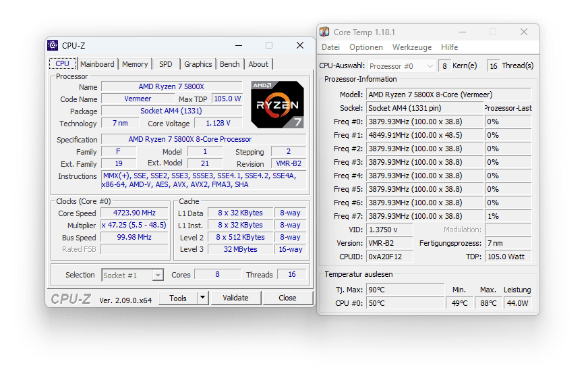Click the CPU #0 temperature 50°C
588x370 pixels.
tap(405, 303)
